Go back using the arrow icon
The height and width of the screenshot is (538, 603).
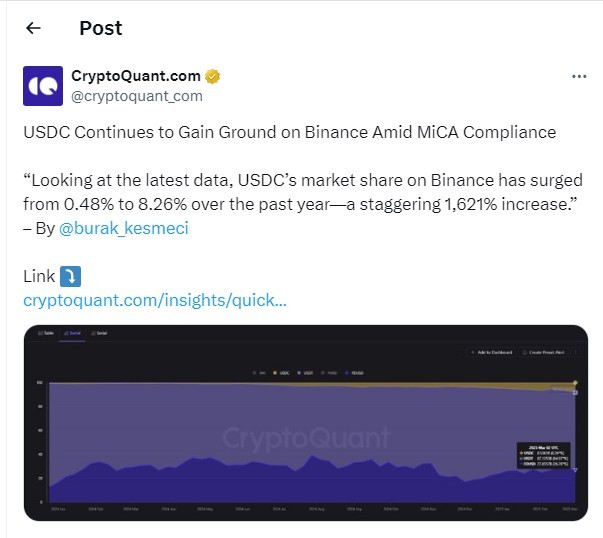pyautogui.click(x=33, y=28)
